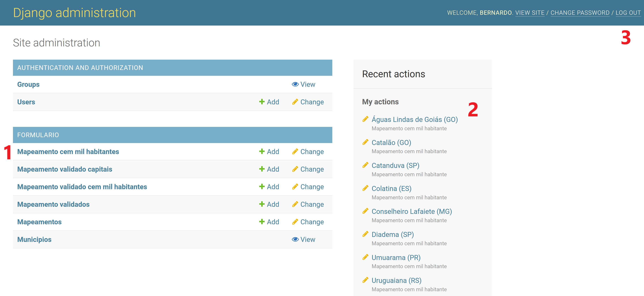The width and height of the screenshot is (644, 296).
Task: Click Add text for Mapeamento validado cem mil habitantes
Action: tap(273, 187)
